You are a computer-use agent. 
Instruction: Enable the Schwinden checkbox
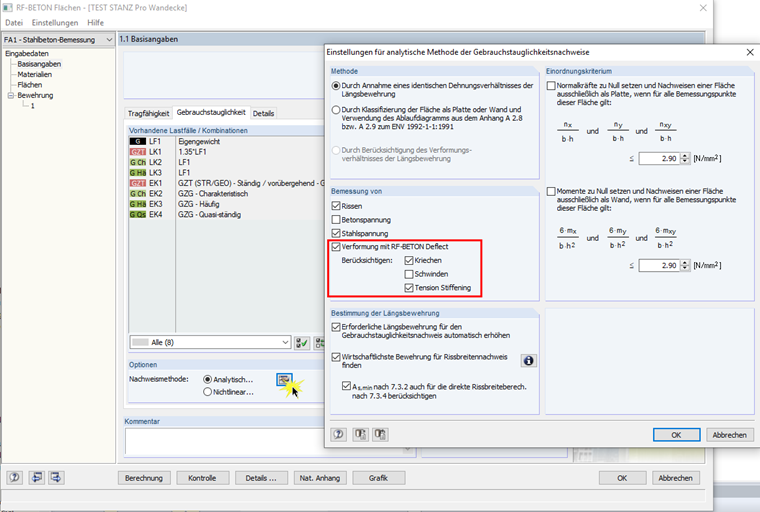[409, 274]
